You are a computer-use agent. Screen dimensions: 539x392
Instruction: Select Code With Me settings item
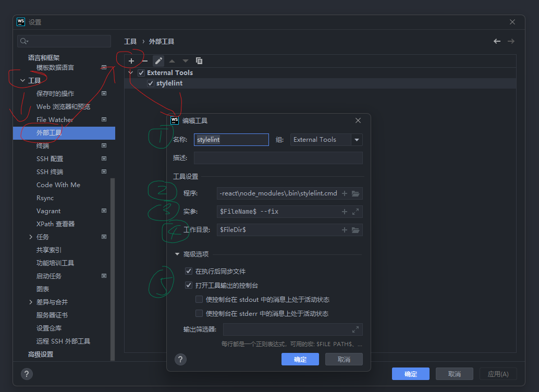(58, 185)
